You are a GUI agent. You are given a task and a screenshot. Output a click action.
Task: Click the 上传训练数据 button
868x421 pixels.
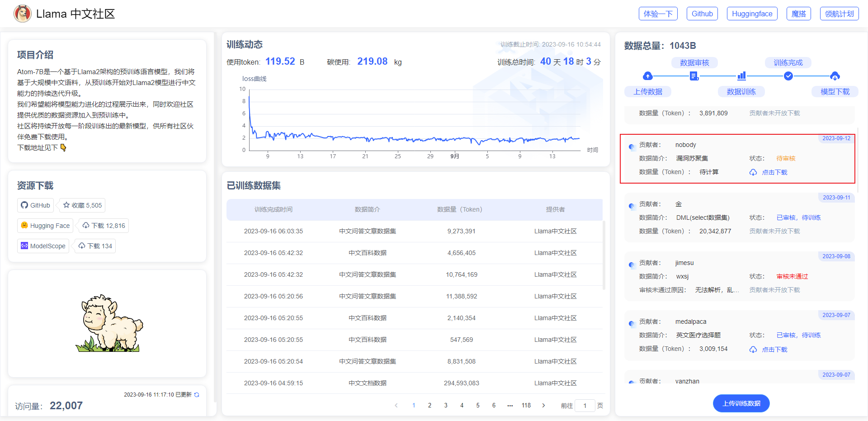[x=741, y=403]
